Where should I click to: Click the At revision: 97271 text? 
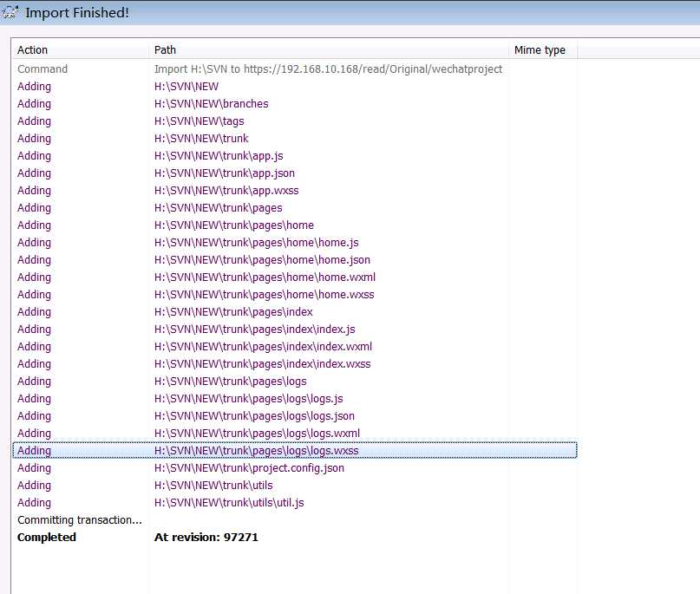pos(206,538)
